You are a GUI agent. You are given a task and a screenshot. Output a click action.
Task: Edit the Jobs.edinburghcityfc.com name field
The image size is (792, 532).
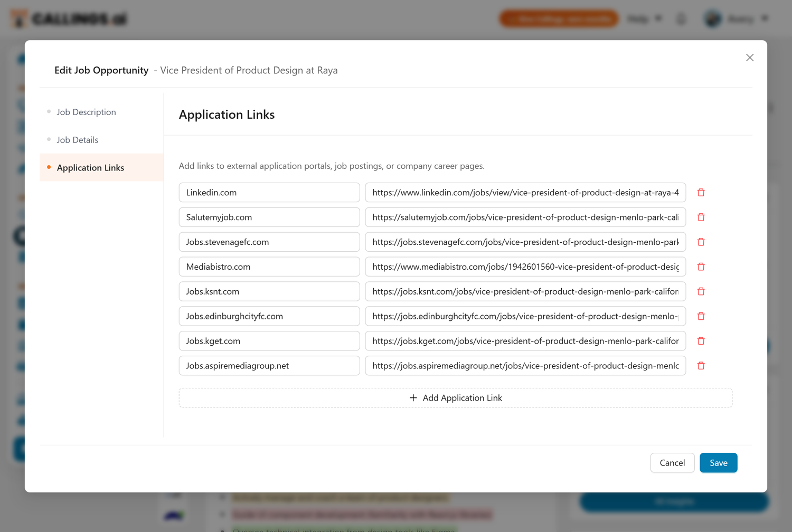[269, 316]
